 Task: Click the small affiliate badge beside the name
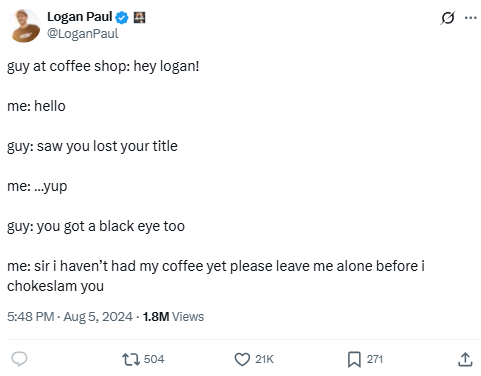tap(139, 17)
